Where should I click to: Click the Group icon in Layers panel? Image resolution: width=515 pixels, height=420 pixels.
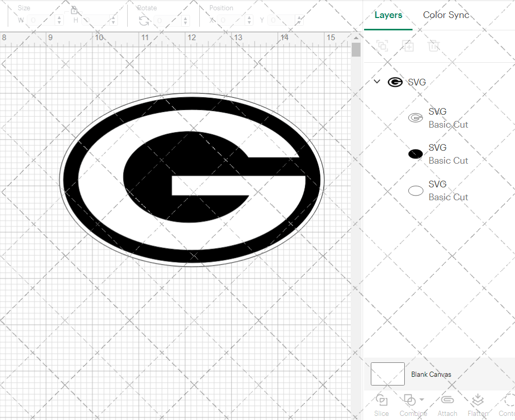click(382, 46)
